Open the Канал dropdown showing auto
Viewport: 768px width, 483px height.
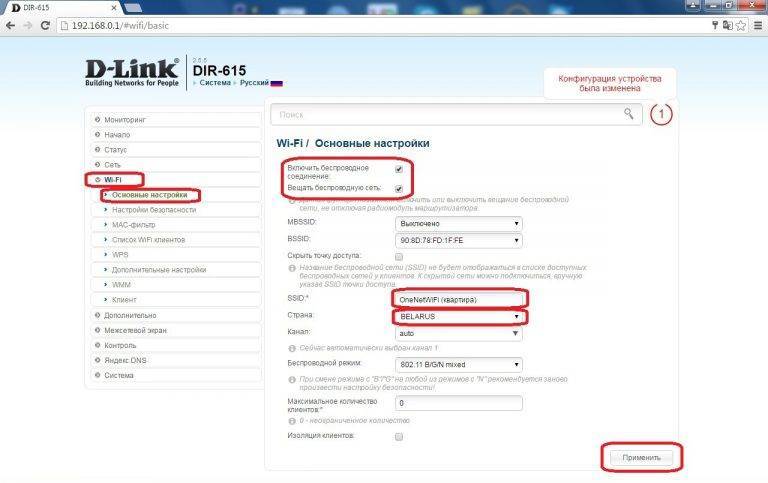458,334
